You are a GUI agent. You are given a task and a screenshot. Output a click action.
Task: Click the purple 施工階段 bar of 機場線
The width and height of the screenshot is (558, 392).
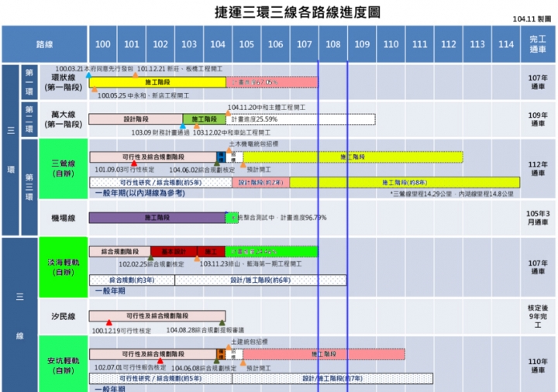(157, 218)
